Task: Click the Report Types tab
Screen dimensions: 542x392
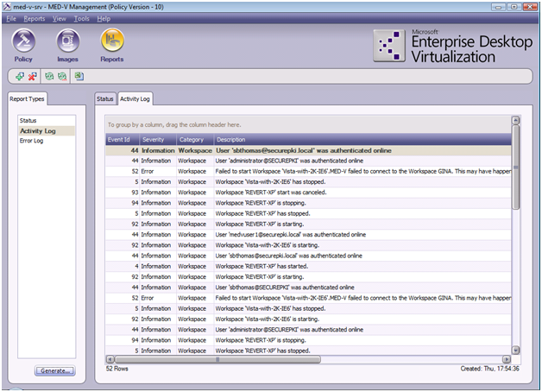Action: click(27, 99)
